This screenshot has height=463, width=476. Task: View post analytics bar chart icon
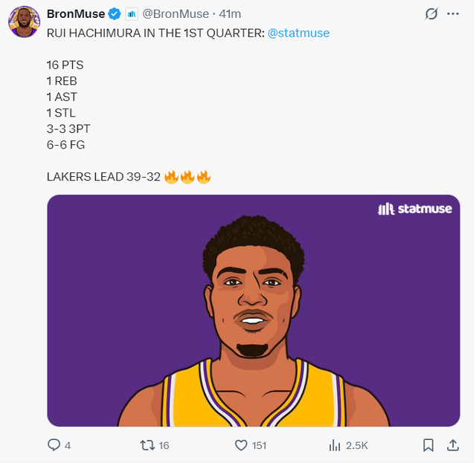335,445
